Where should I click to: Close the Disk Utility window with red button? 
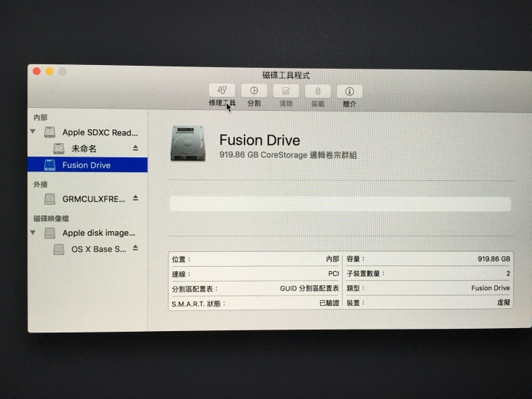[x=37, y=71]
